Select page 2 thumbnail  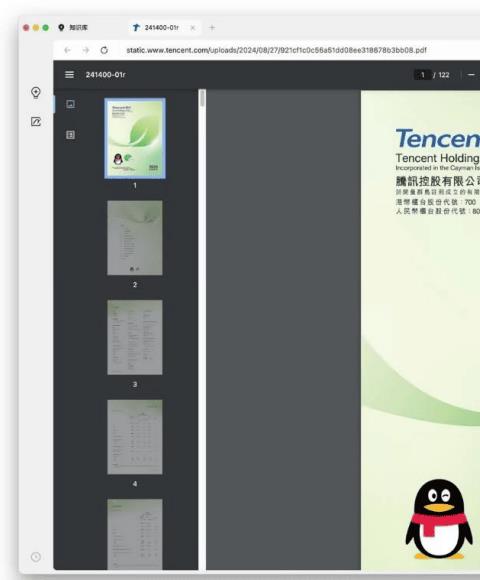pyautogui.click(x=135, y=238)
